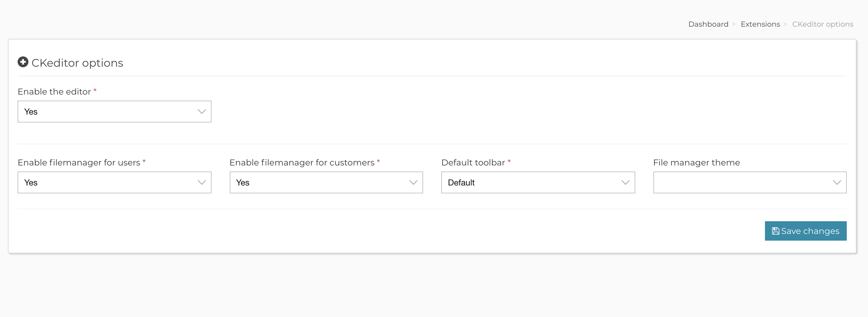Open Extensions breadcrumb link
This screenshot has height=317, width=868.
click(x=760, y=24)
